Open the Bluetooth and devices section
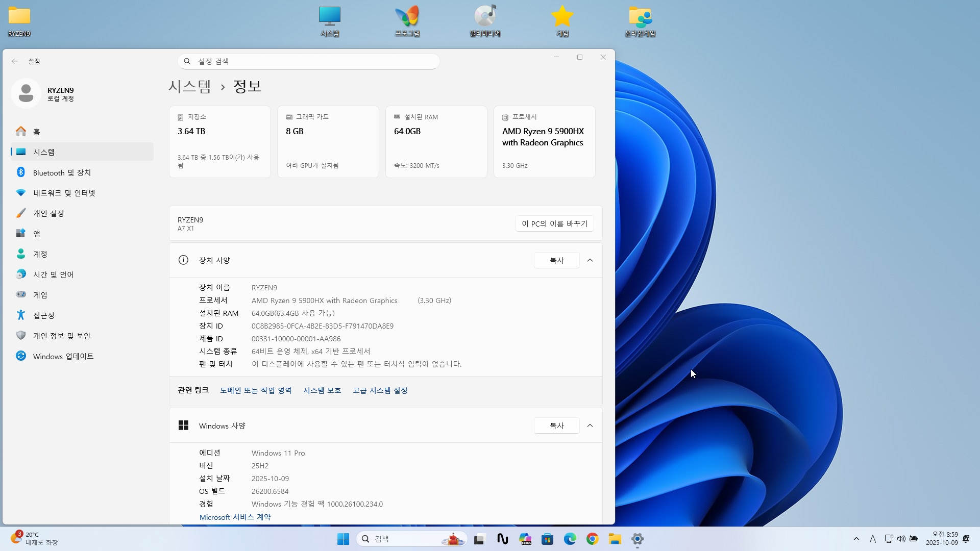Image resolution: width=980 pixels, height=551 pixels. coord(62,172)
